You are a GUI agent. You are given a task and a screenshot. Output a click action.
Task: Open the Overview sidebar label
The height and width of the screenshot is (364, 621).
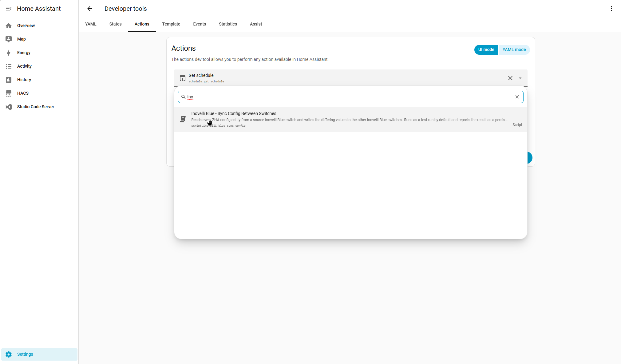click(26, 26)
